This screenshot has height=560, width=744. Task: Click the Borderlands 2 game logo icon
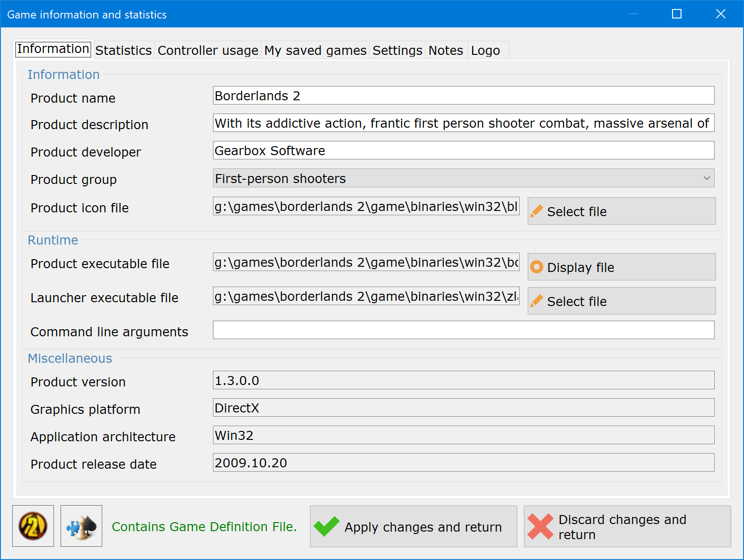[x=33, y=526]
